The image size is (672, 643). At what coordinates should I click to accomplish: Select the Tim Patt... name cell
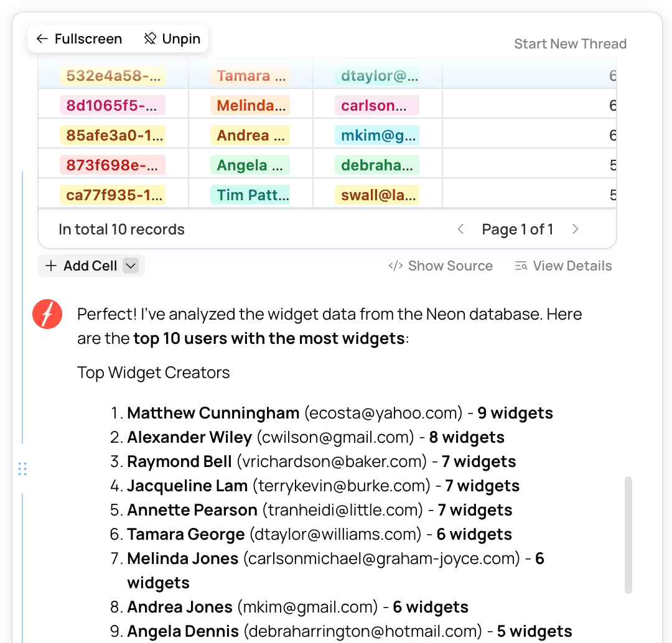point(250,195)
